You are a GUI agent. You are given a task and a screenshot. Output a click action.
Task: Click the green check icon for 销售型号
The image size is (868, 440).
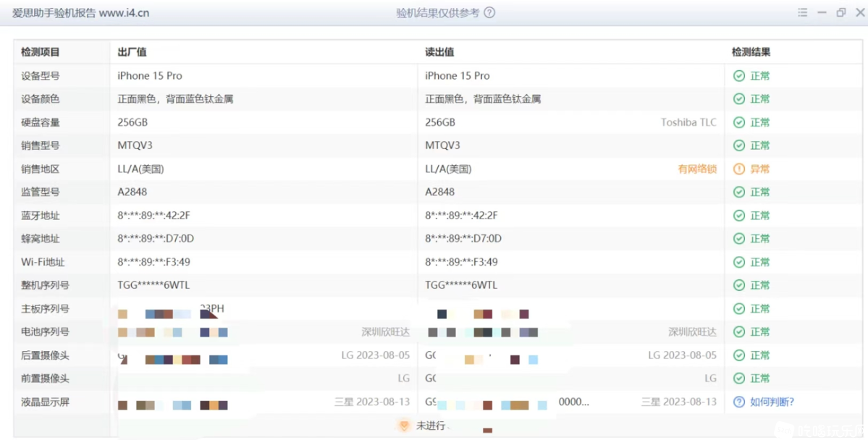739,145
